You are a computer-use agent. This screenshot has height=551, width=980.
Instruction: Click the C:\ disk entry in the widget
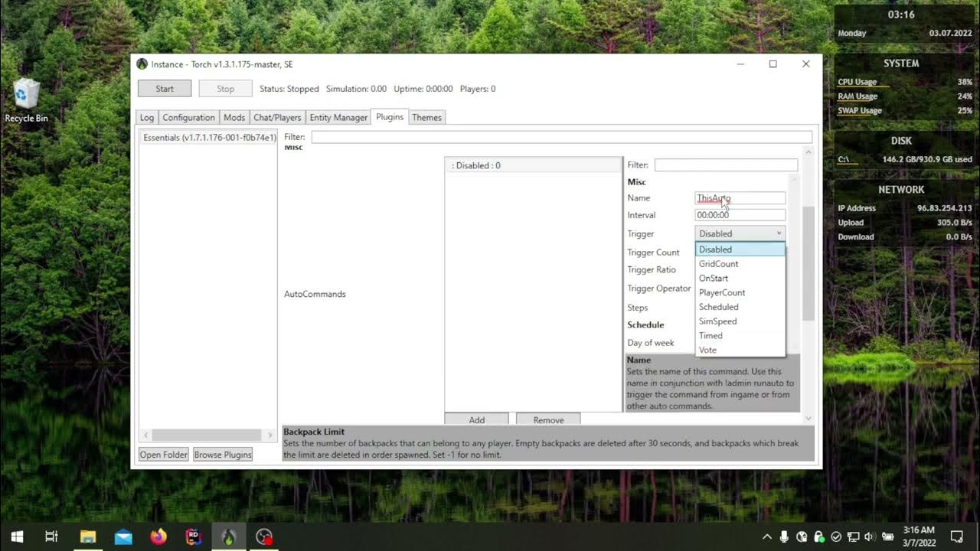pyautogui.click(x=843, y=159)
